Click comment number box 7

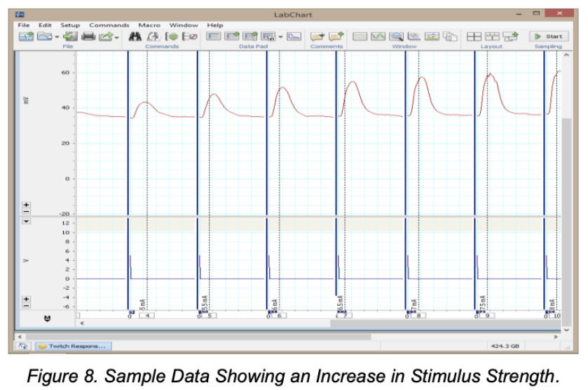(345, 316)
